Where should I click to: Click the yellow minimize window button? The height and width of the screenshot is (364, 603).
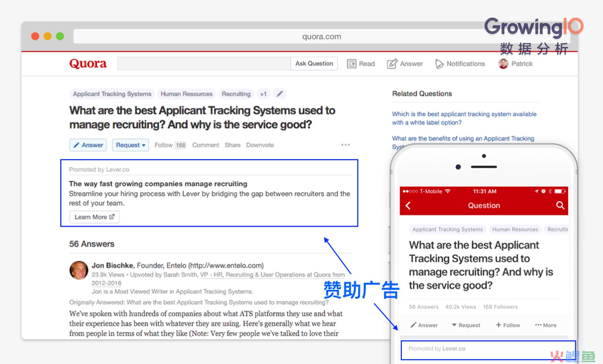47,36
